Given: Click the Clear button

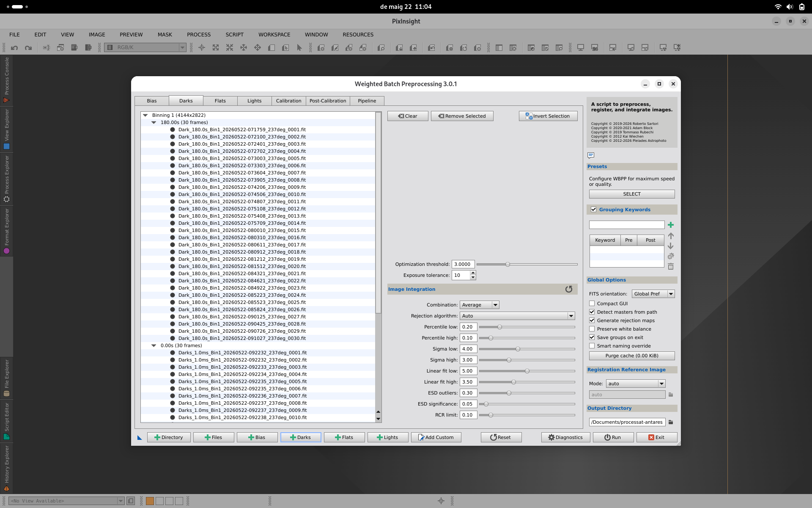Looking at the screenshot, I should point(408,116).
